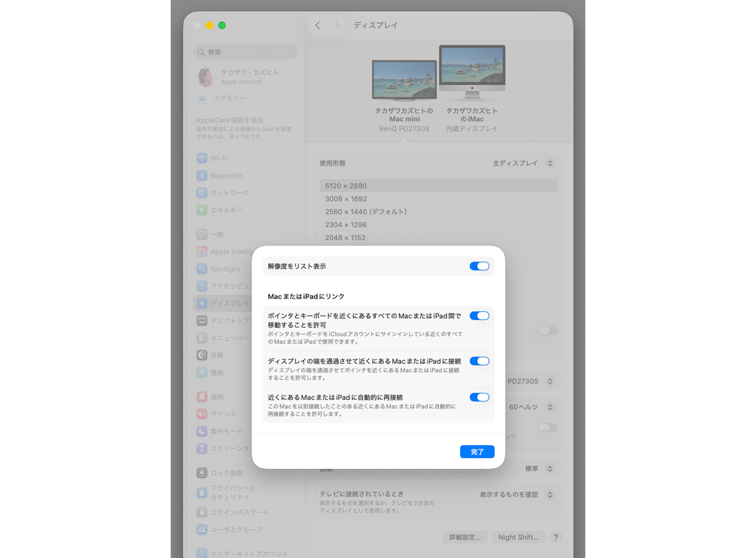Turn off 自動的に再接続 switch
This screenshot has height=558, width=756.
click(x=479, y=397)
